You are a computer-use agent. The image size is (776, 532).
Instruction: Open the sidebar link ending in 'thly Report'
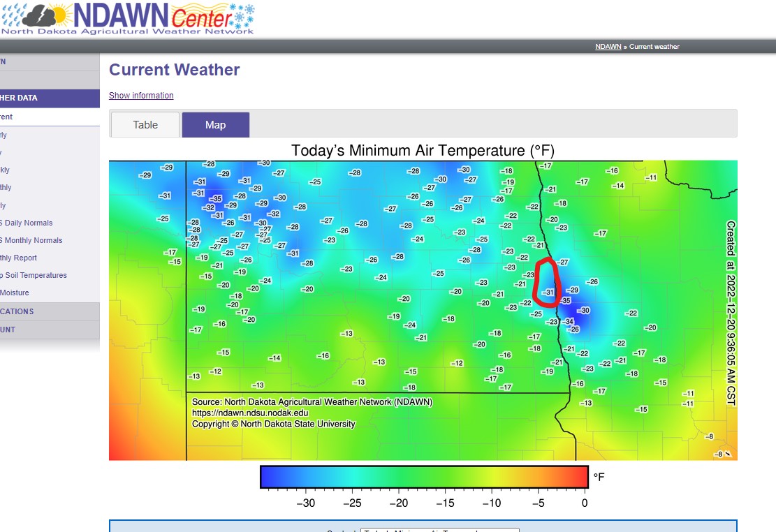point(18,258)
